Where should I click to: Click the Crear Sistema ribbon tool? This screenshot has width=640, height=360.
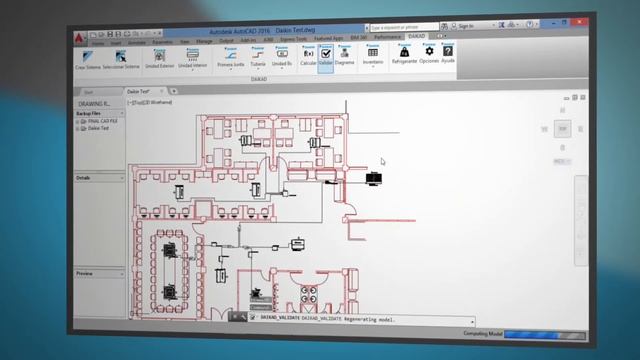[88, 60]
